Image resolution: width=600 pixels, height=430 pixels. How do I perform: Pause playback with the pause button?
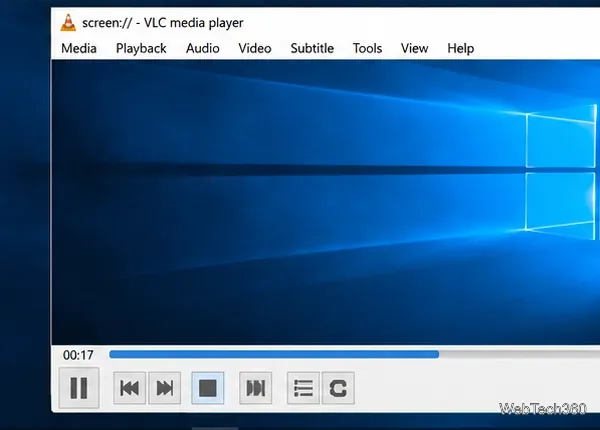[79, 388]
